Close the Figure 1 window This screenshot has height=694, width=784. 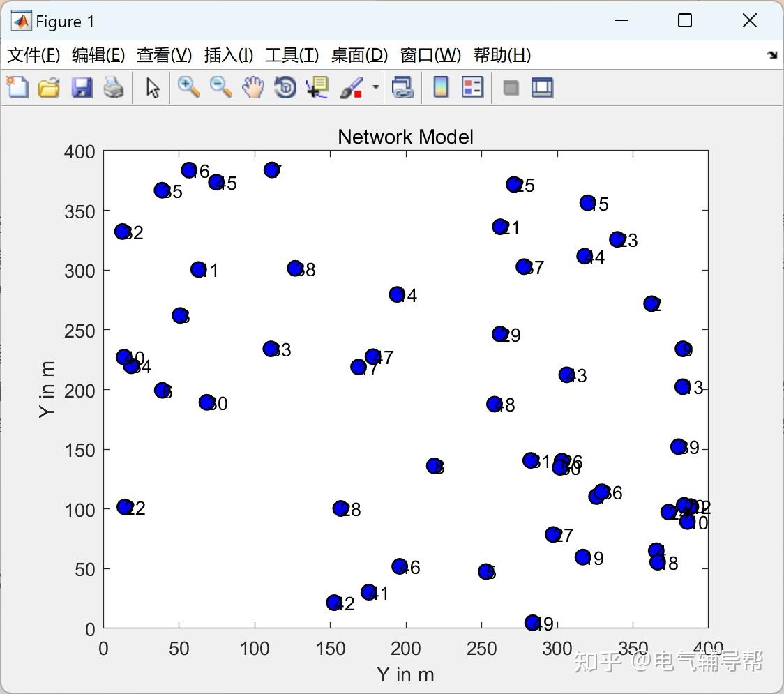point(750,20)
